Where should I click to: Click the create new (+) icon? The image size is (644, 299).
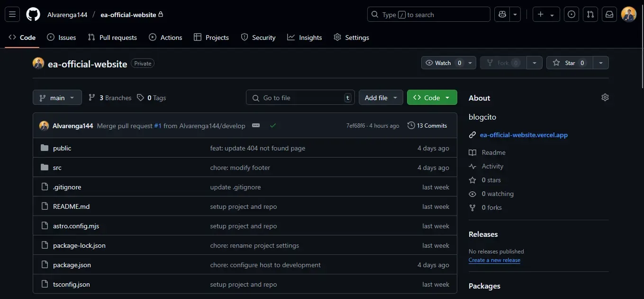tap(539, 14)
